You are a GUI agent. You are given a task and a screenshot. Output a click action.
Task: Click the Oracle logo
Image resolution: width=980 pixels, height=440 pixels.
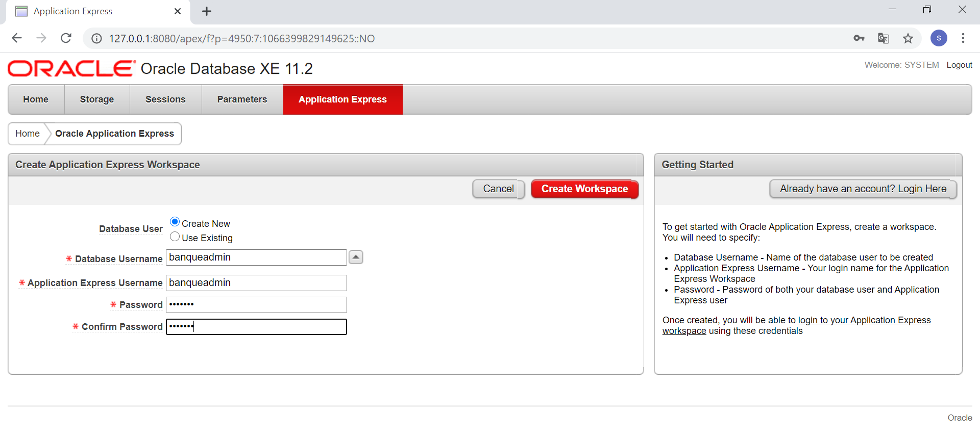[x=71, y=68]
